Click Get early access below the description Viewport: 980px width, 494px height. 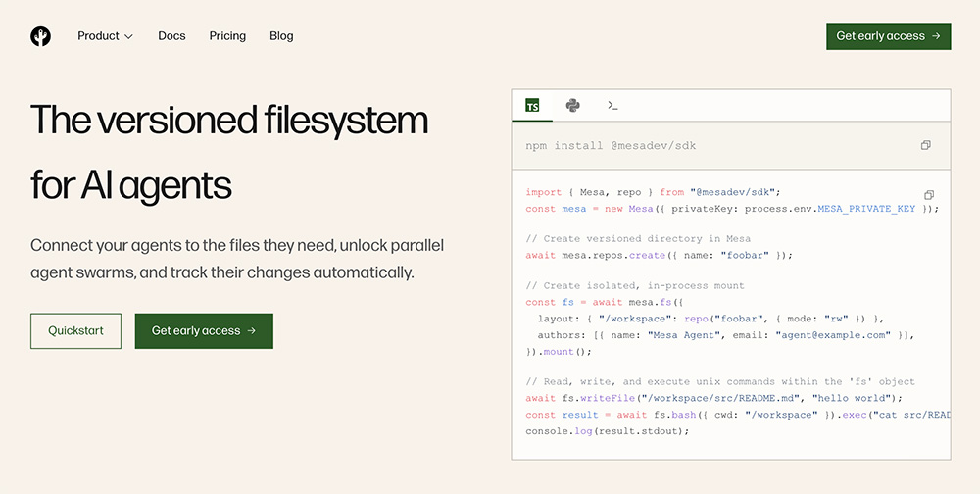pos(204,330)
